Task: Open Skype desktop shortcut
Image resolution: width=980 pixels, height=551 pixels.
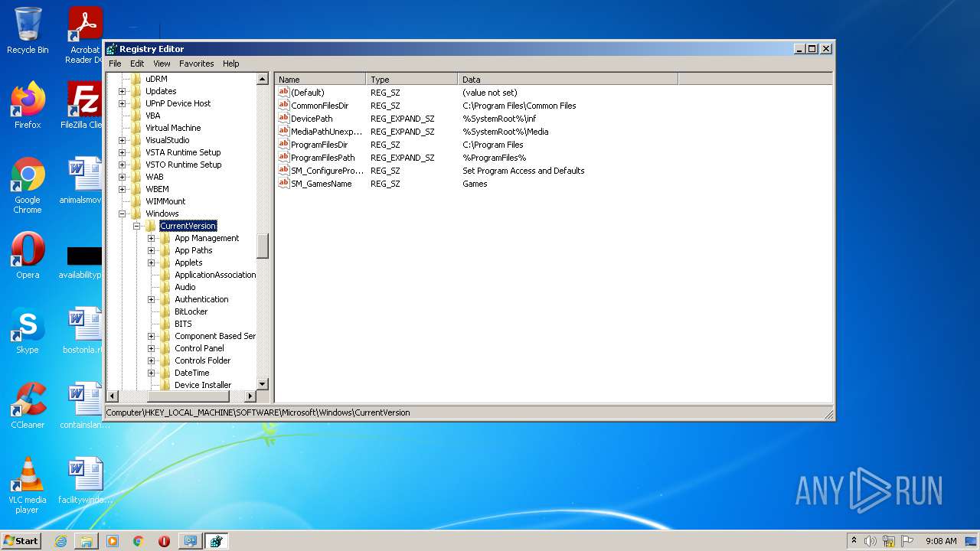Action: (28, 330)
